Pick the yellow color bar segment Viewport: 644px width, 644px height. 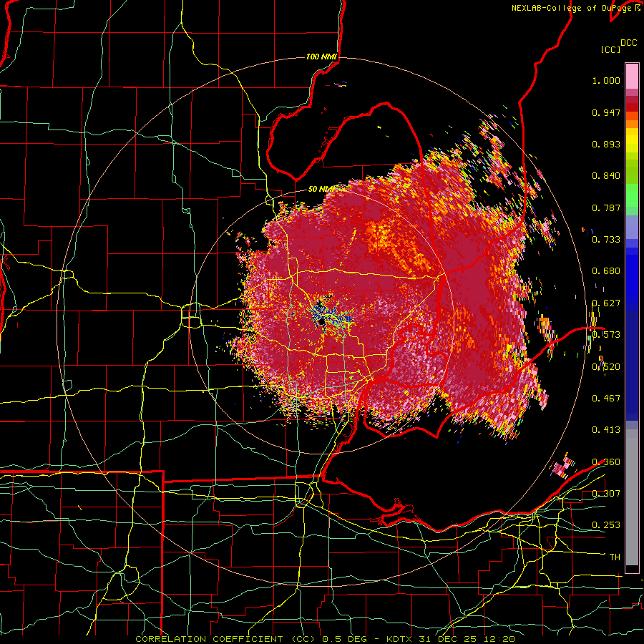pos(632,140)
